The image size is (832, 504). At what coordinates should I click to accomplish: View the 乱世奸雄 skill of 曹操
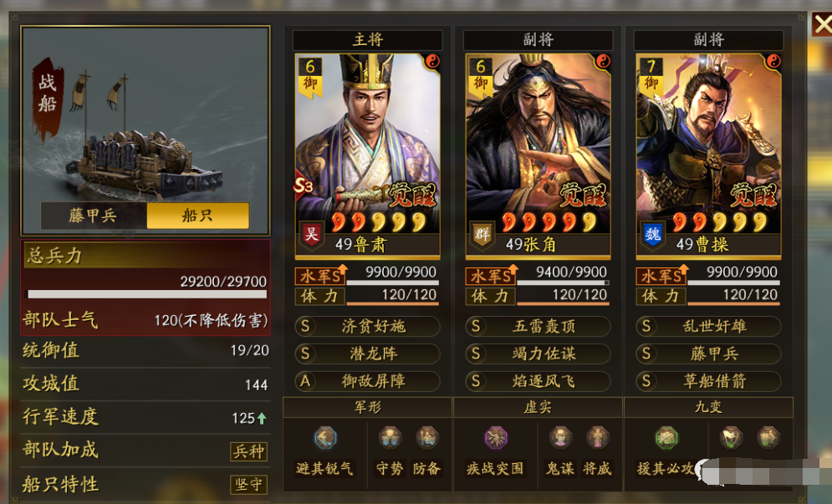click(x=708, y=326)
